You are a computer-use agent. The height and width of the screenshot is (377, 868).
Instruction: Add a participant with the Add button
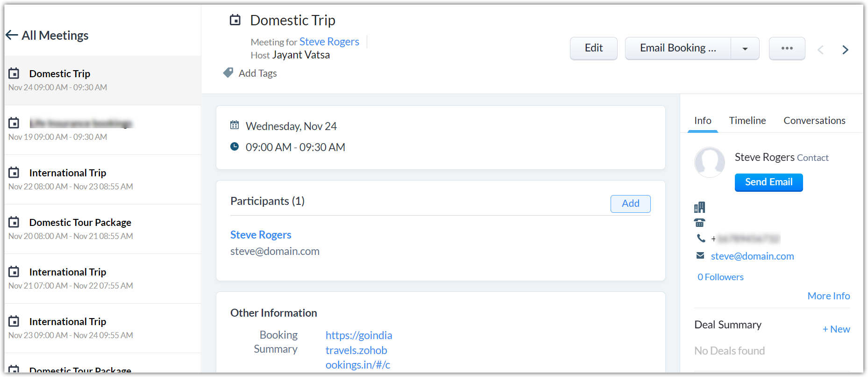(x=630, y=203)
